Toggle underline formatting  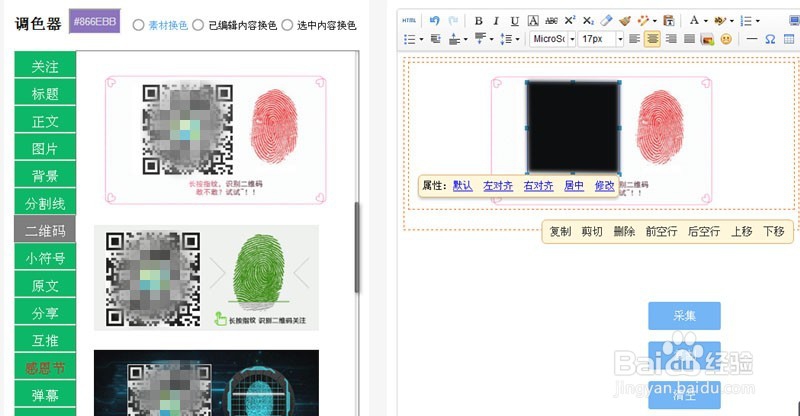click(x=514, y=21)
